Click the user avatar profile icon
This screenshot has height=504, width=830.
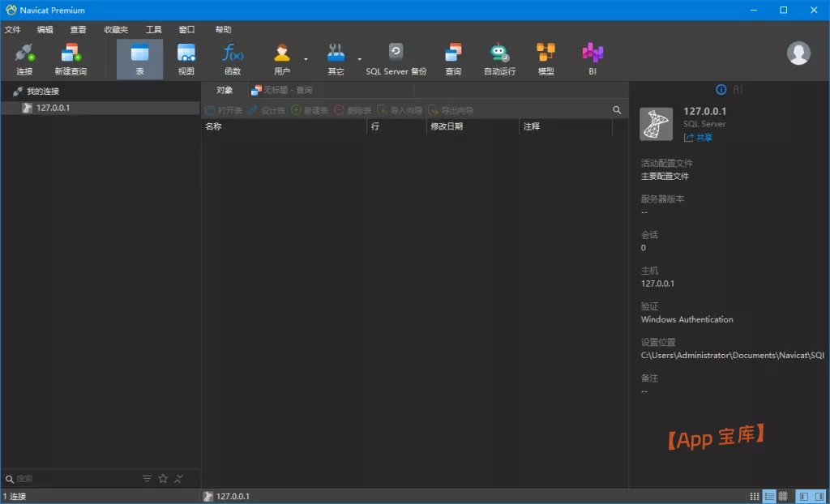798,53
